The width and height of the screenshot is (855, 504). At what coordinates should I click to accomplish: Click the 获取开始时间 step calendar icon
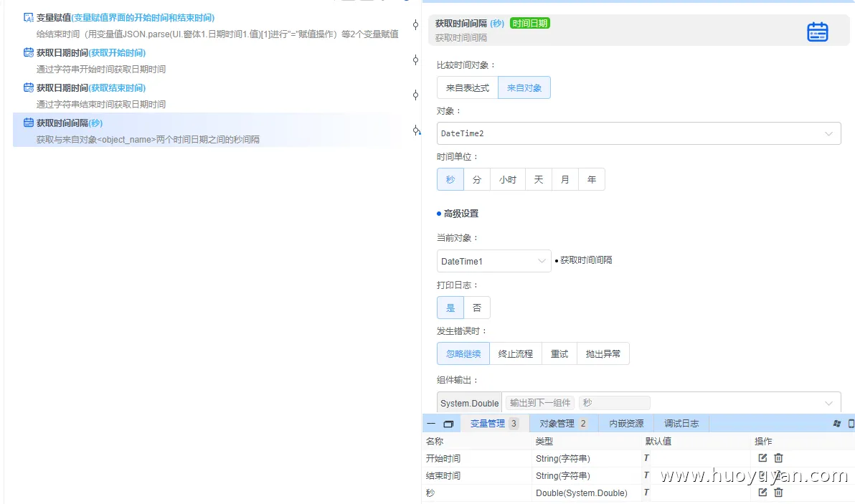(29, 52)
